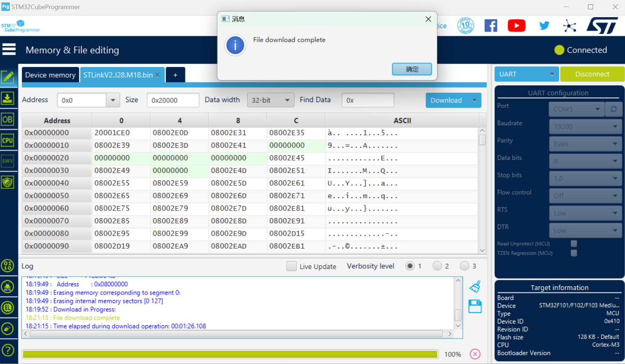Click the 100% download progress bar

tap(230, 354)
